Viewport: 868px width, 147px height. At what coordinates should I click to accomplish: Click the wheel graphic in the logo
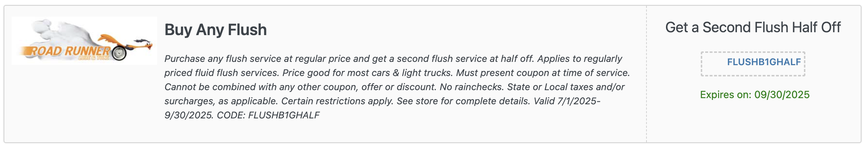(119, 53)
